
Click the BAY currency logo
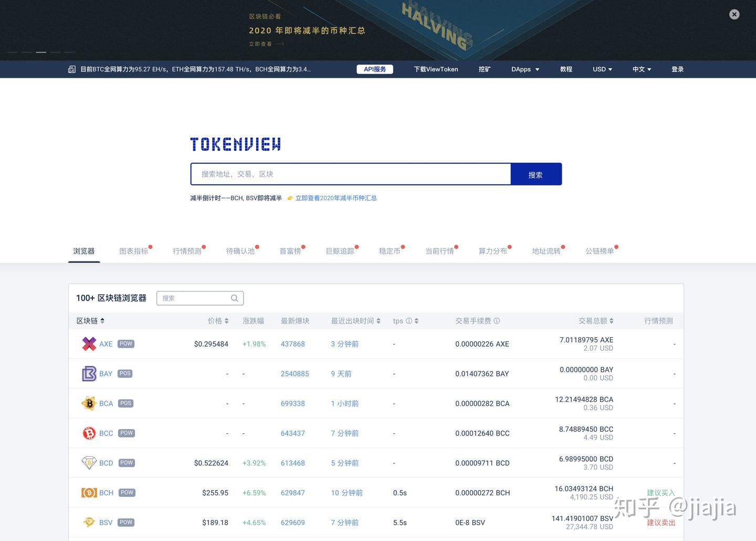click(89, 373)
